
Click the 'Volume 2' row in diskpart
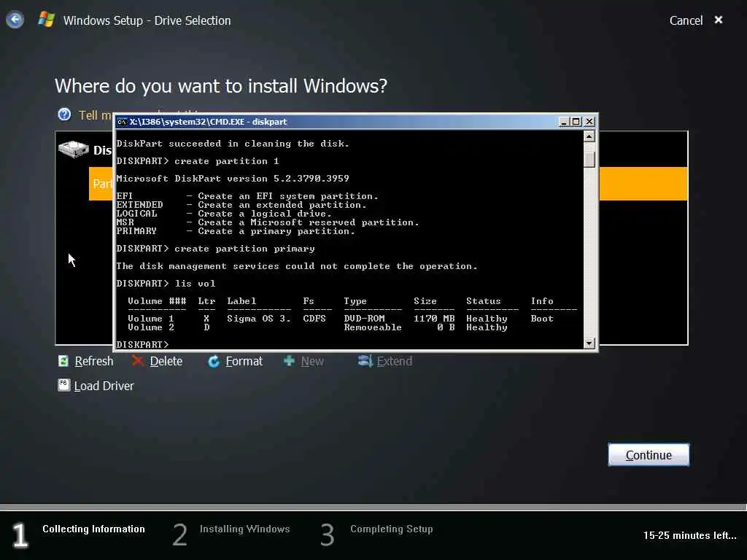317,327
